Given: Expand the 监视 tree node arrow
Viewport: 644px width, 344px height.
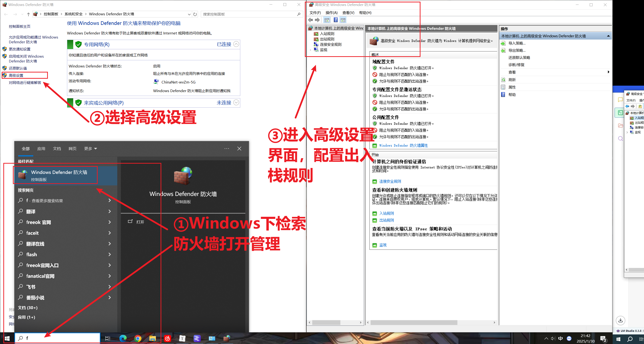Looking at the screenshot, I should coord(310,50).
